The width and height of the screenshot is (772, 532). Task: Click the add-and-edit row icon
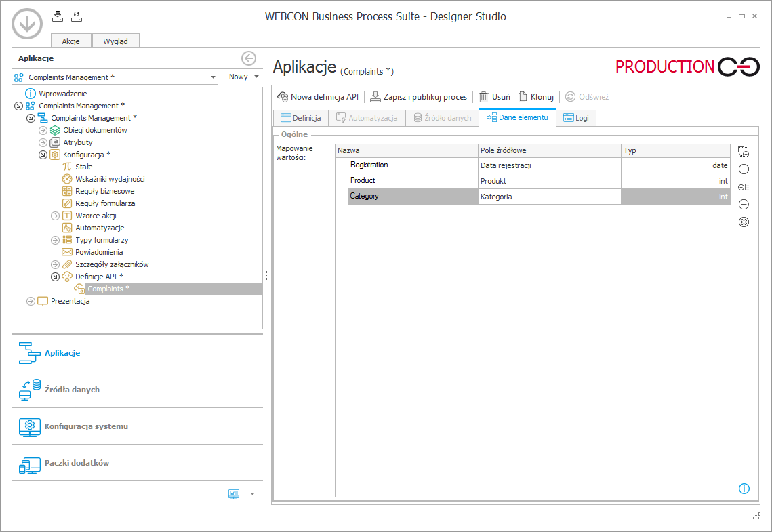[744, 187]
